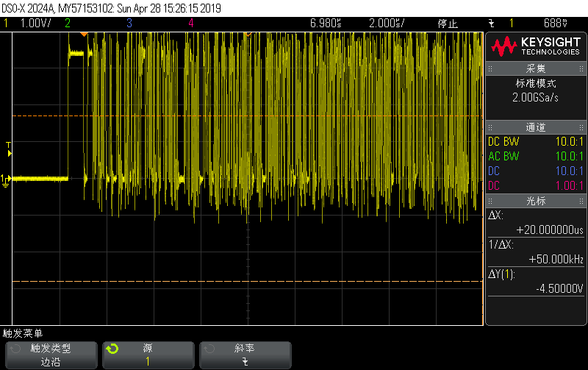The width and height of the screenshot is (588, 370).
Task: Click the channel 1 ground reference marker
Action: click(5, 180)
